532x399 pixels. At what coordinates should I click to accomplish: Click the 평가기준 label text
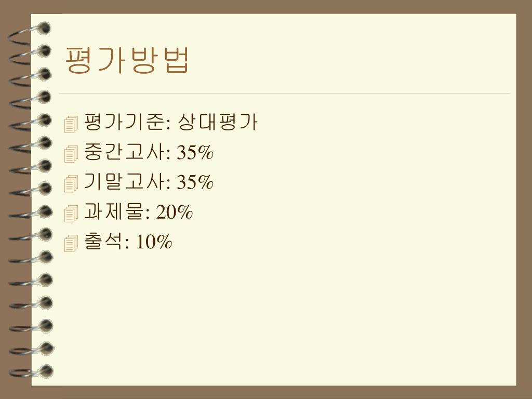(125, 122)
